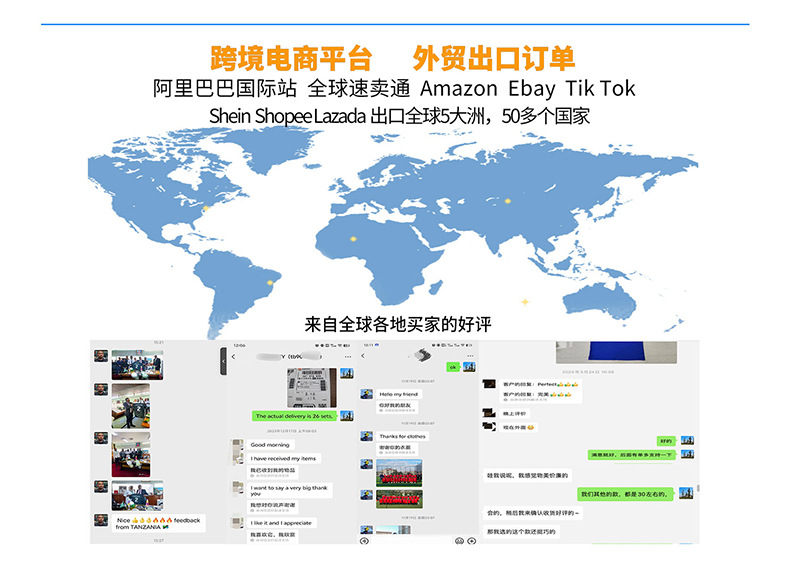Open the blue mat photo in right chat
This screenshot has height=588, width=790.
click(616, 352)
